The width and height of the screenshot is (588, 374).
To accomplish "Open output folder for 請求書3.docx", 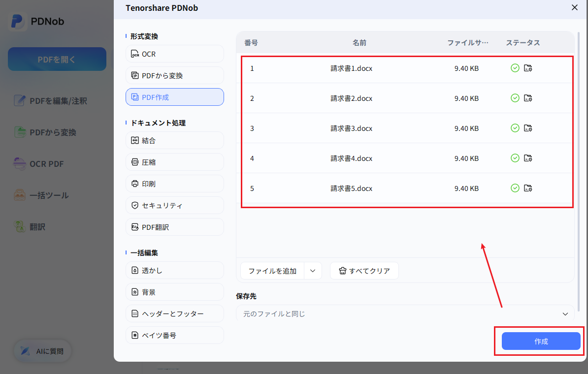I will [528, 128].
